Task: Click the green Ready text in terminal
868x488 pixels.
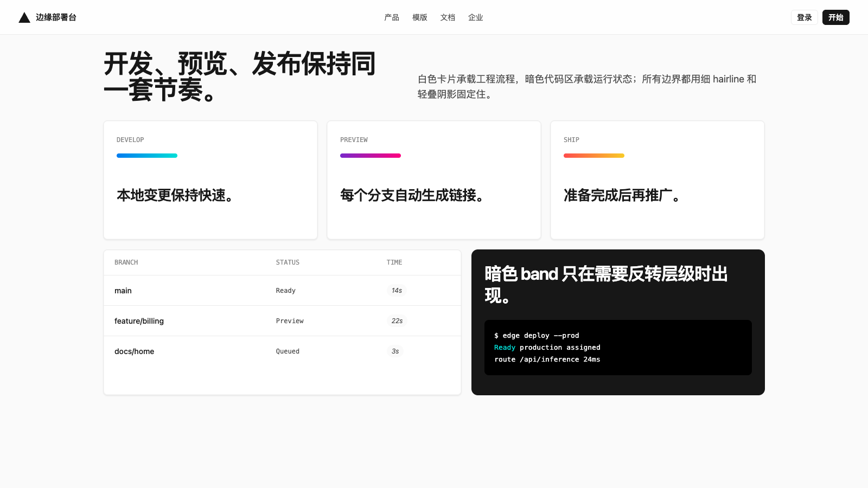Action: click(x=505, y=348)
